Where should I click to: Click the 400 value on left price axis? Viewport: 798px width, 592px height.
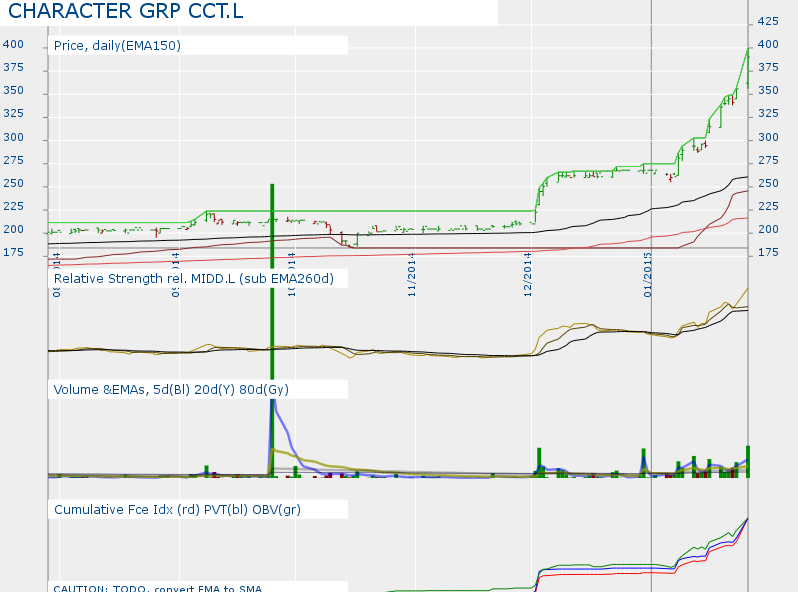(x=13, y=44)
